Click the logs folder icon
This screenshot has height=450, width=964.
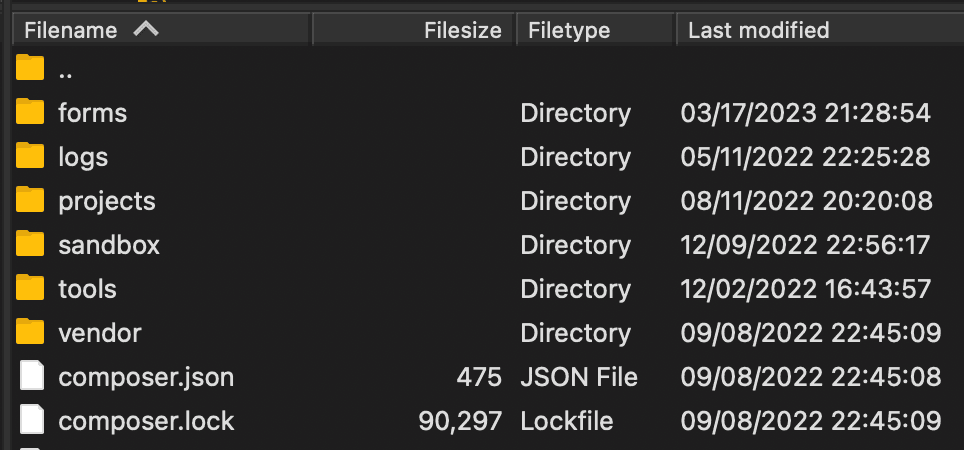tap(31, 156)
